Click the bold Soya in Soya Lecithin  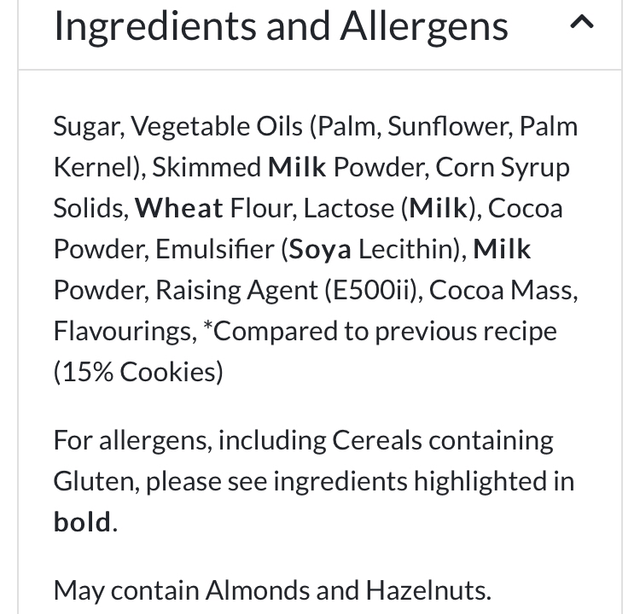pos(320,249)
